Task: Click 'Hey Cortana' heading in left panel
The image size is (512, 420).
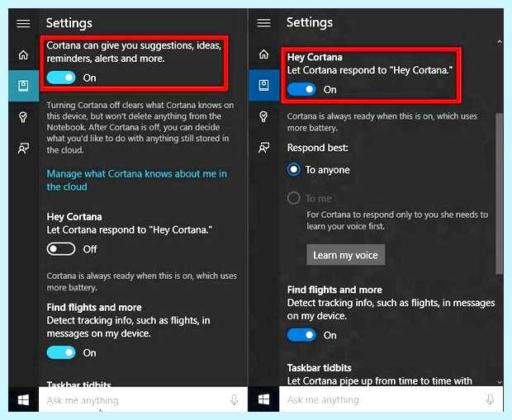Action: [74, 217]
